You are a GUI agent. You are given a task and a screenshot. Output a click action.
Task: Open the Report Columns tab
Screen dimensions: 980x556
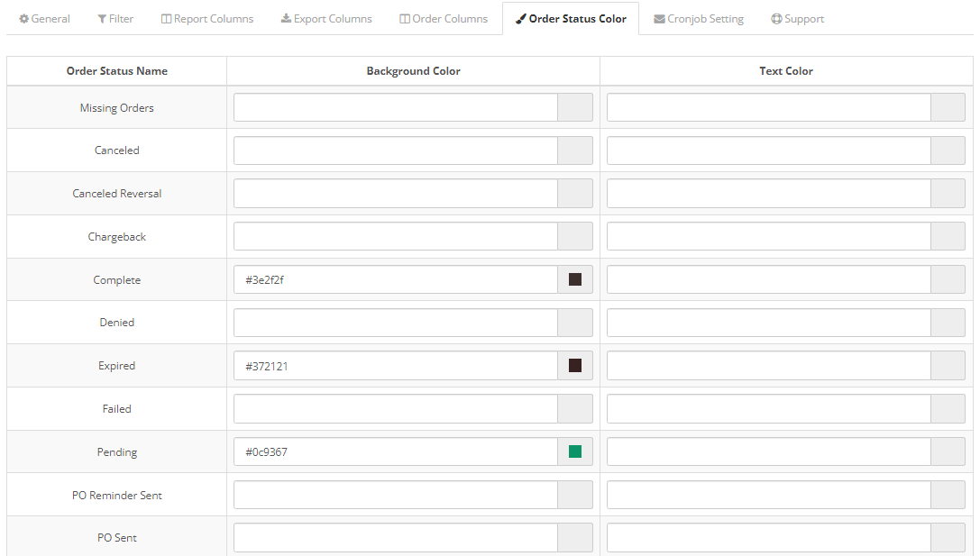pos(207,19)
